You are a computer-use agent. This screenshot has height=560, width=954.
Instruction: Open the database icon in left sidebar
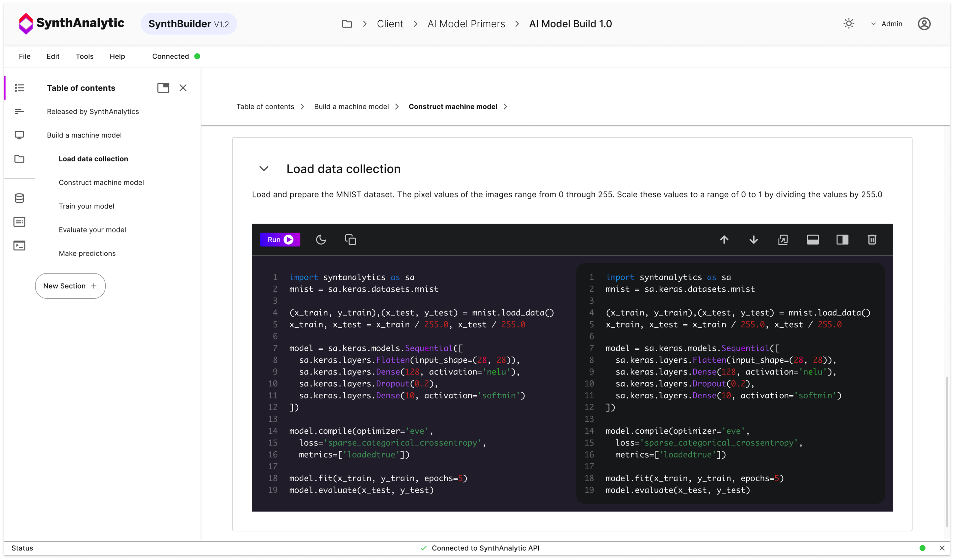coord(19,198)
